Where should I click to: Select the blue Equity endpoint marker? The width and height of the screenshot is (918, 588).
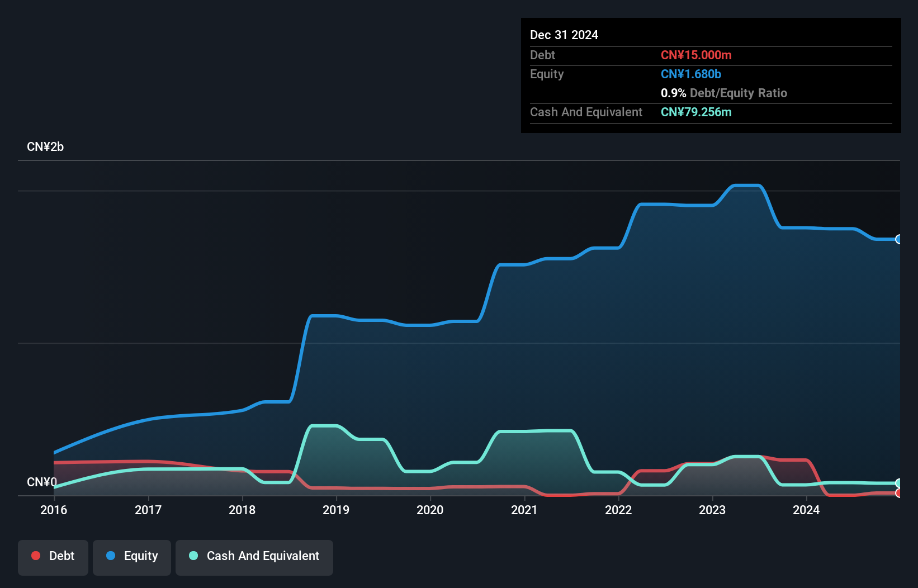(899, 239)
